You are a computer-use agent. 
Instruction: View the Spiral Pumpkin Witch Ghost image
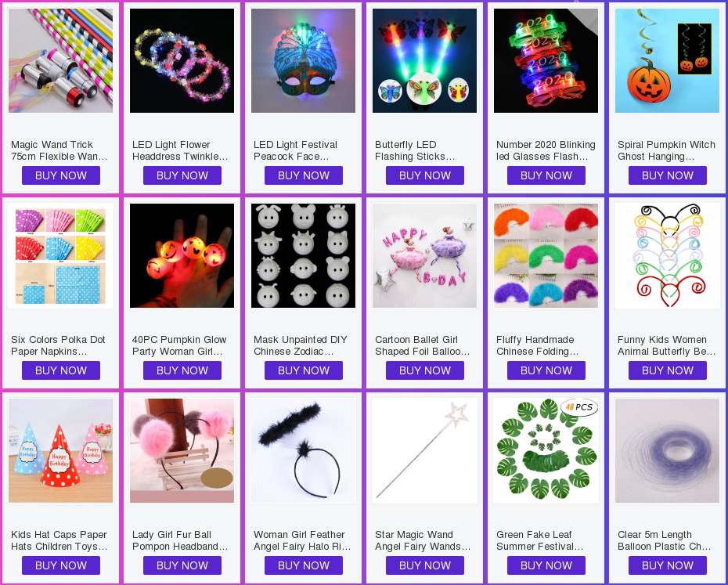tap(667, 60)
